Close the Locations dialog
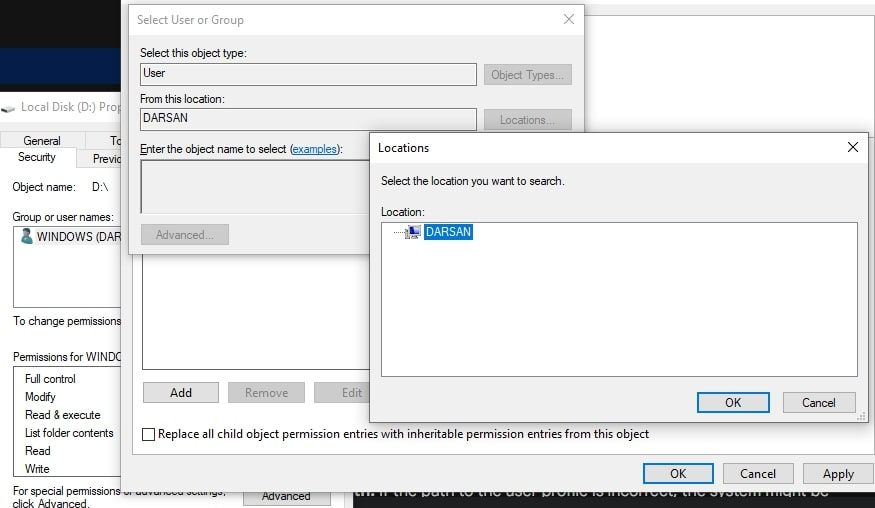Image resolution: width=875 pixels, height=508 pixels. click(x=852, y=147)
